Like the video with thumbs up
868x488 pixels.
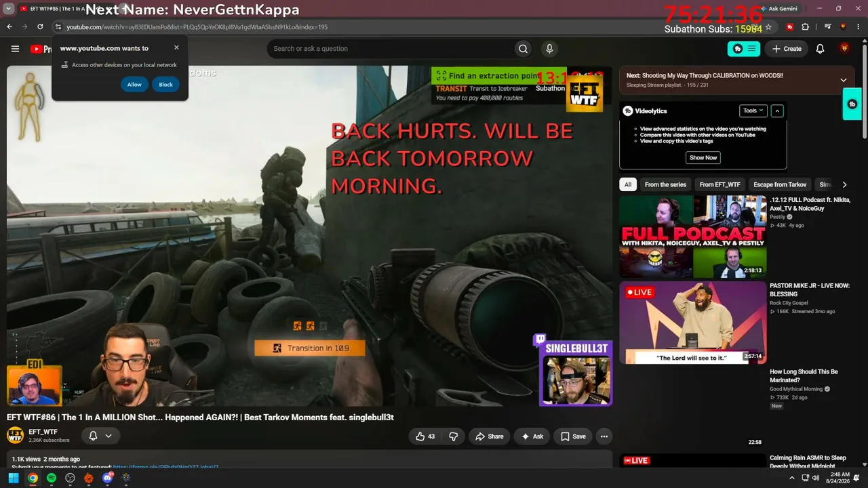(425, 436)
